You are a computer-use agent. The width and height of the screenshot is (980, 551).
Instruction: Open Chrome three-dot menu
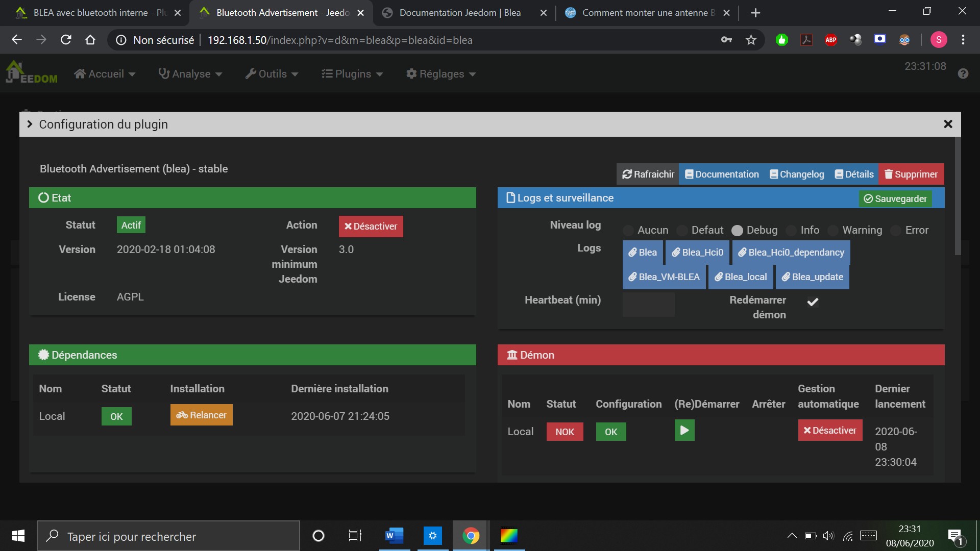[x=963, y=40]
